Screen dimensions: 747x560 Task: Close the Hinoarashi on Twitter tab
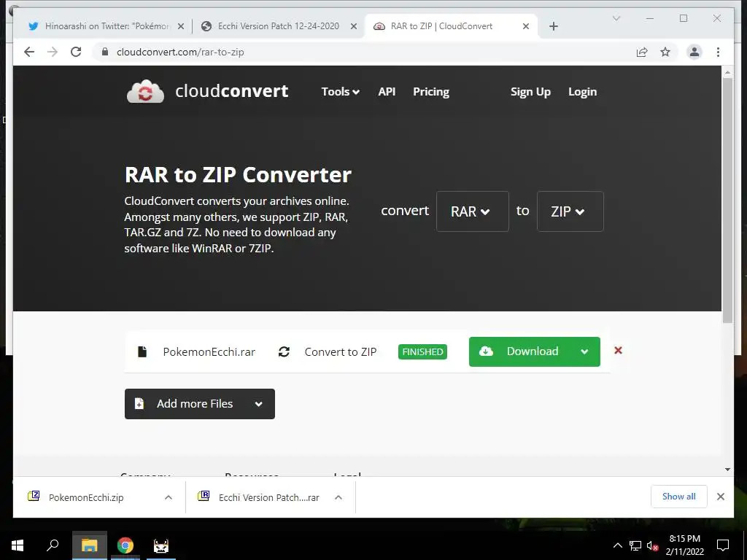pos(181,26)
